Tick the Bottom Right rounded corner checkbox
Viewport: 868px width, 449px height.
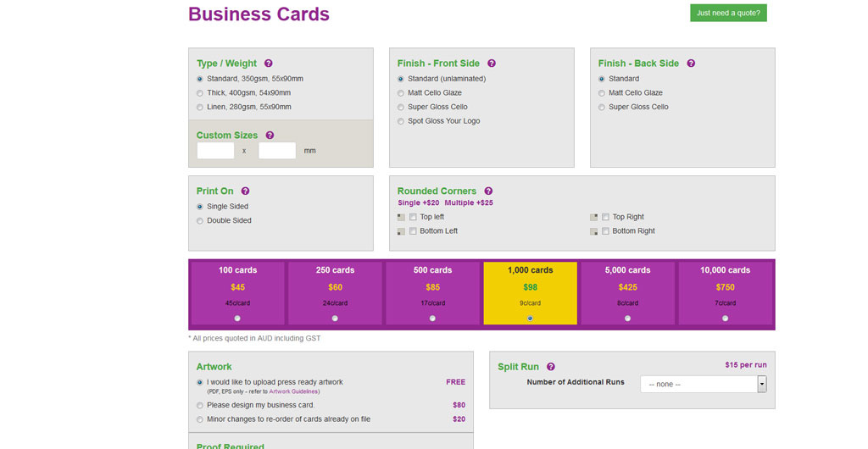pos(605,231)
